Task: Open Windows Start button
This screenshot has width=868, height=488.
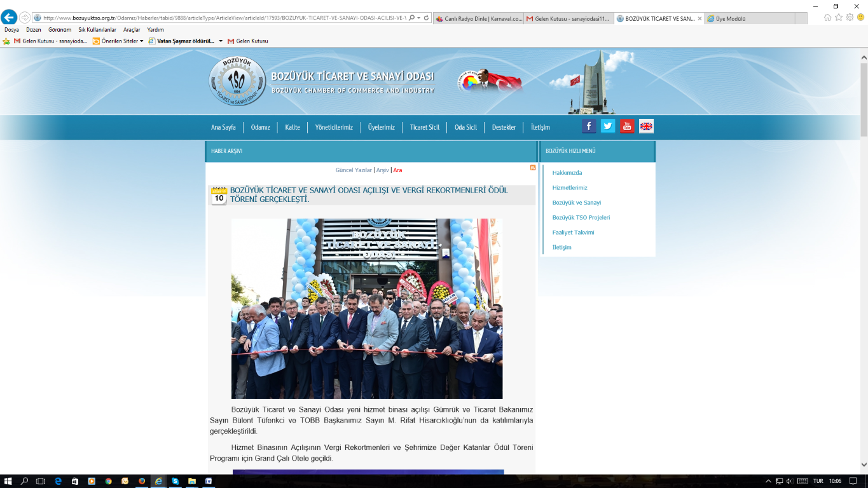Action: (x=9, y=481)
